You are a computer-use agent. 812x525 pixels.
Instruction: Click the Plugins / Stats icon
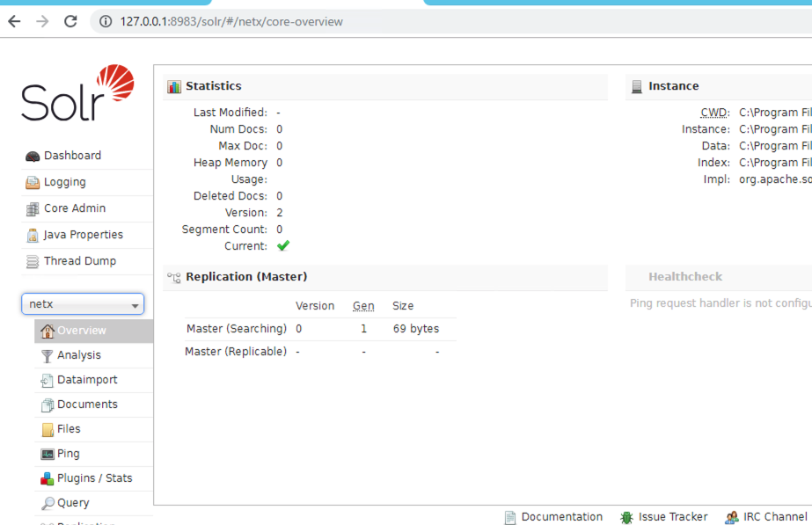pos(48,478)
